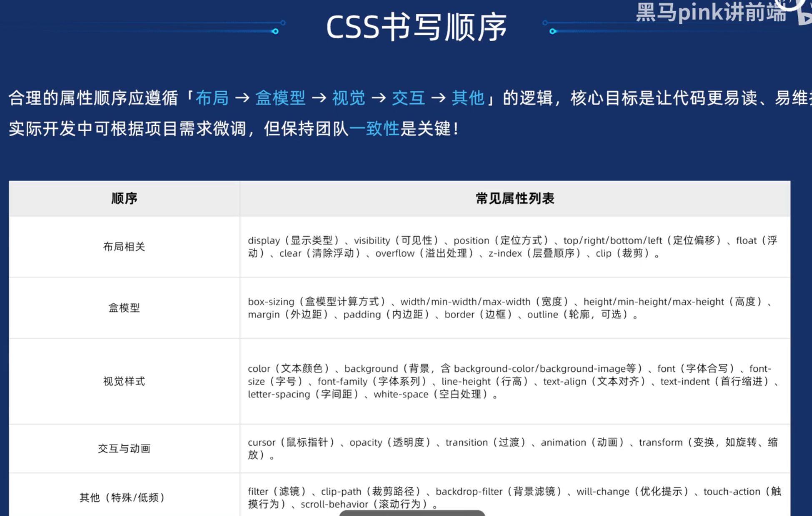Click the box-sizing property list cell

pyautogui.click(x=515, y=308)
